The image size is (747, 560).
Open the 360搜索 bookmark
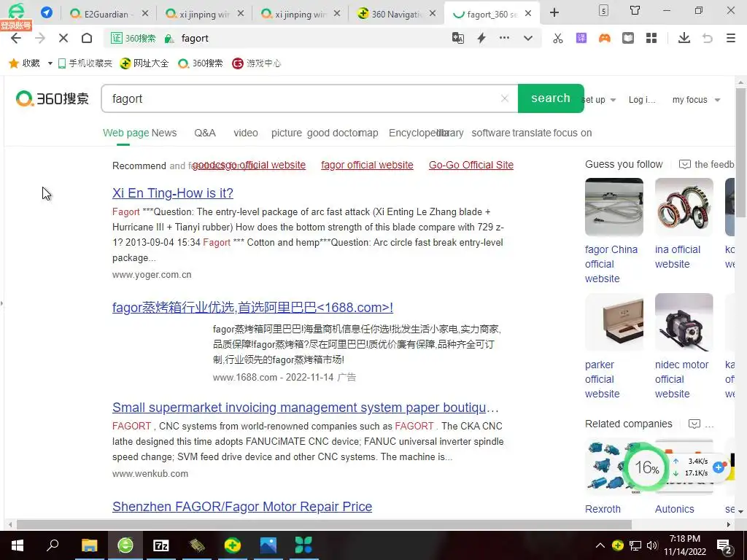[x=201, y=63]
